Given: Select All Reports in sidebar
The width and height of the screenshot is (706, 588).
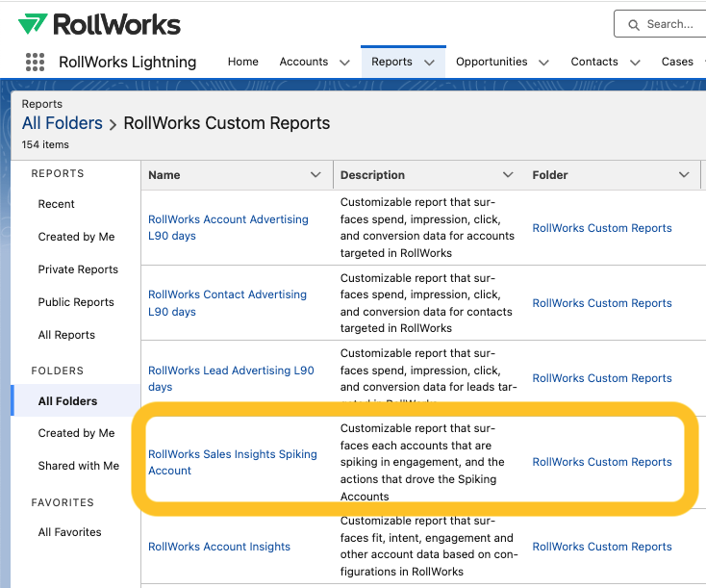Looking at the screenshot, I should 66,335.
